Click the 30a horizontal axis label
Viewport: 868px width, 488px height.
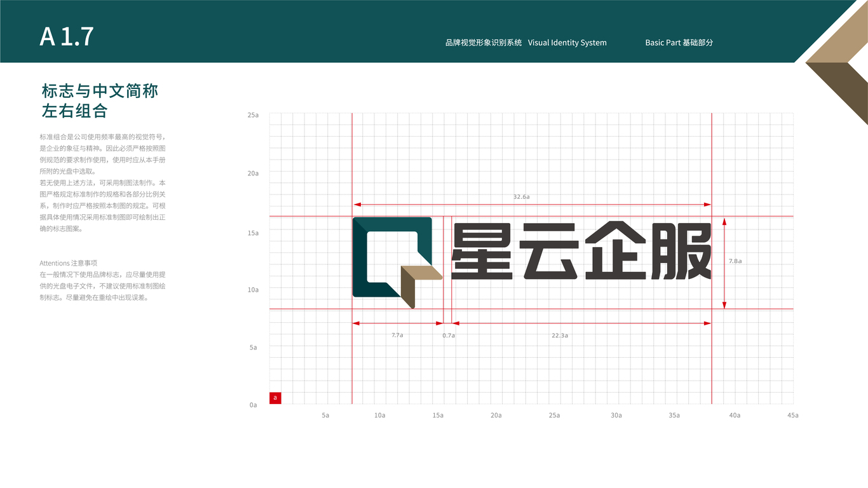pyautogui.click(x=616, y=416)
